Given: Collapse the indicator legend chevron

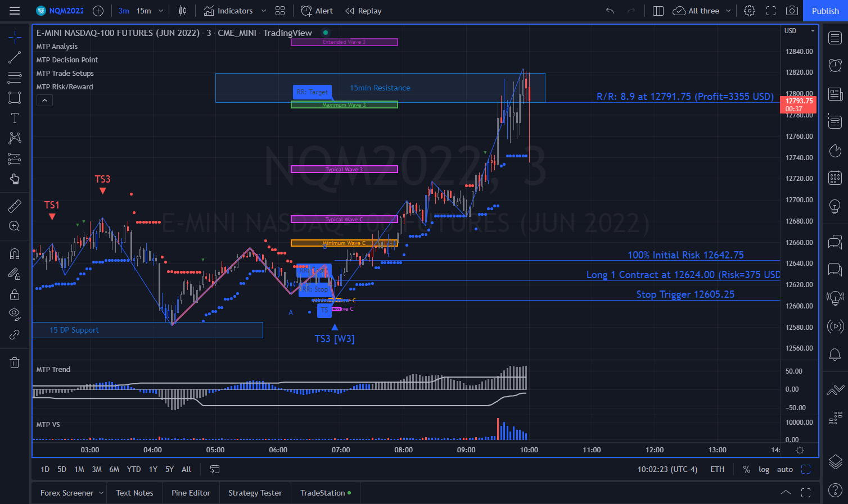Looking at the screenshot, I should click(x=44, y=101).
